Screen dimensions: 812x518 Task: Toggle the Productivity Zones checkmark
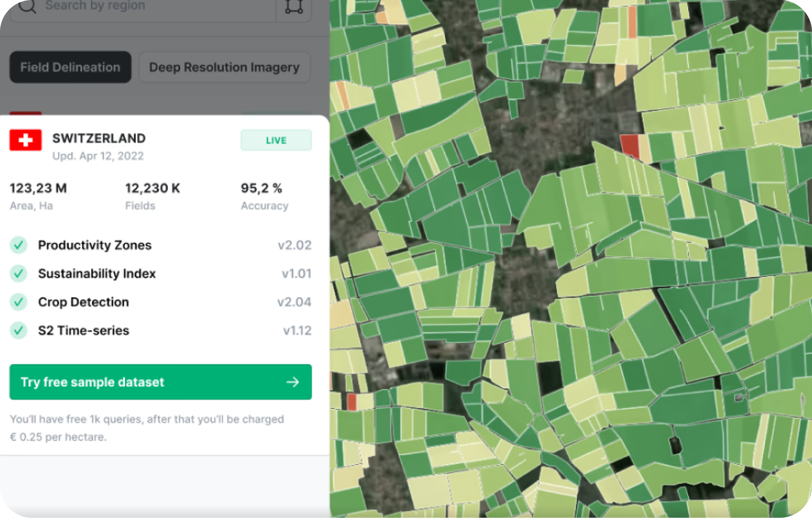coord(19,245)
